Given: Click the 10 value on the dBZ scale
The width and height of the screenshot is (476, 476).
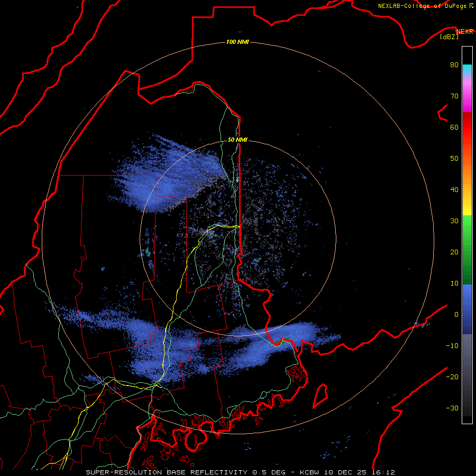Looking at the screenshot, I should coord(454,283).
